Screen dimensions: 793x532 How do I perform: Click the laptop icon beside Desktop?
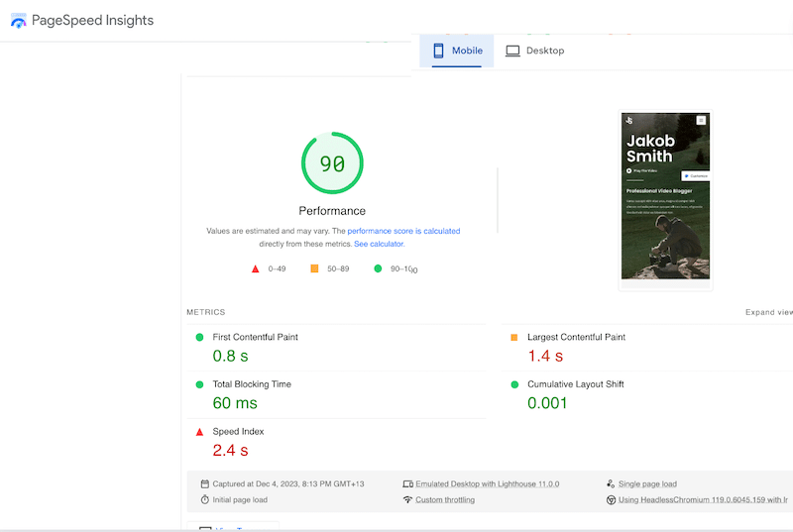tap(512, 51)
